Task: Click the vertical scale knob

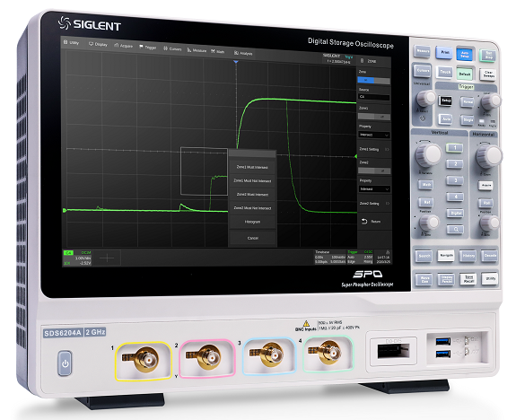Action: point(428,154)
